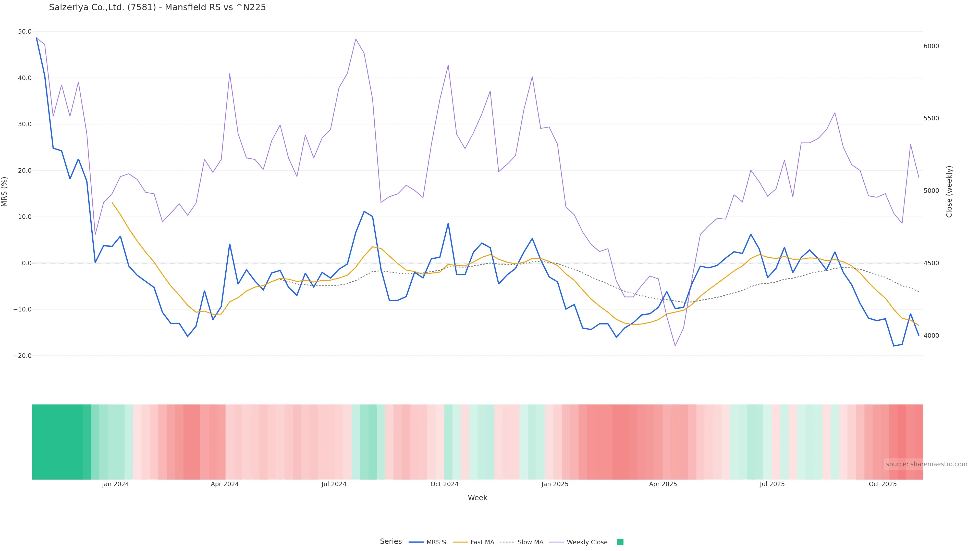Image resolution: width=980 pixels, height=551 pixels.
Task: Click the dashed Slow MA legend line icon
Action: [x=507, y=542]
